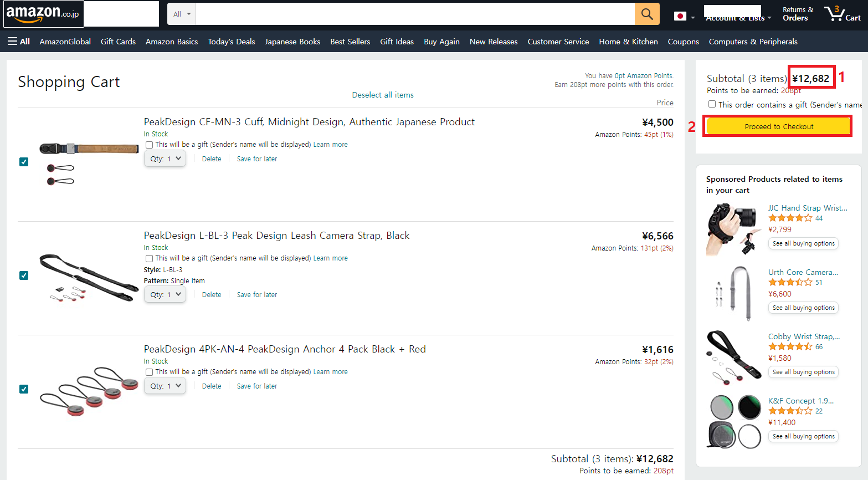The width and height of the screenshot is (868, 480).
Task: Uncheck the Anchor 4 Pack selection checkbox
Action: (x=24, y=389)
